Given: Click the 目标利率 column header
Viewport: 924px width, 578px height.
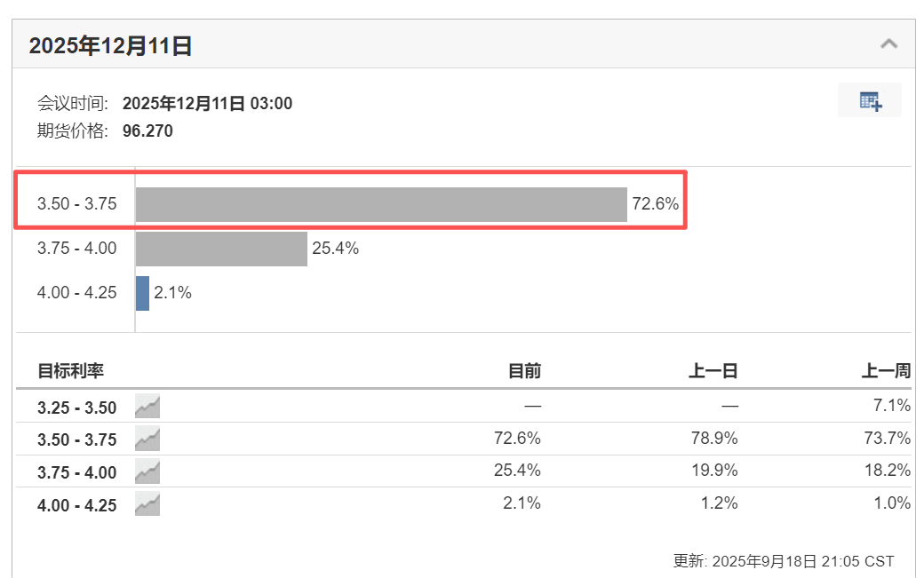Looking at the screenshot, I should [71, 371].
